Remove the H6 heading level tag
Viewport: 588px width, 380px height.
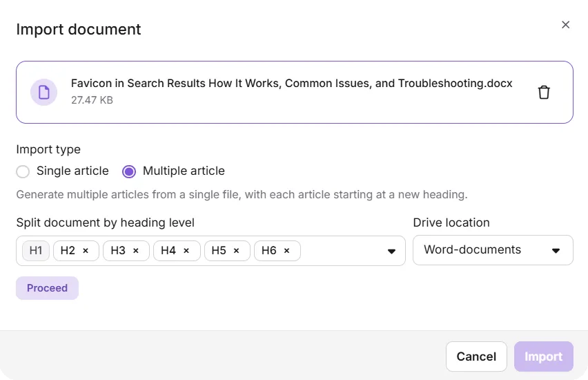tap(286, 251)
